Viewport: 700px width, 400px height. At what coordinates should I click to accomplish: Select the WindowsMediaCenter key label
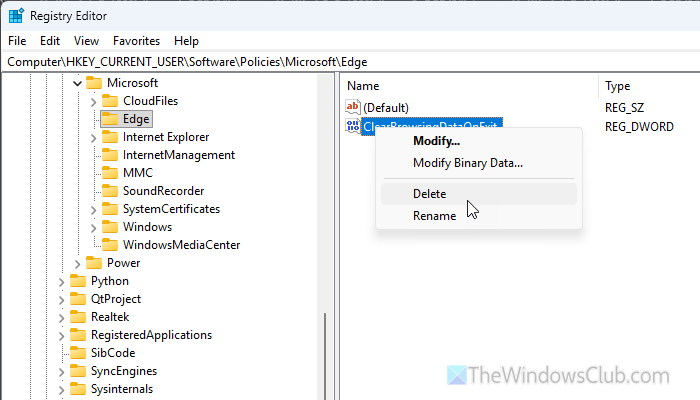point(181,245)
